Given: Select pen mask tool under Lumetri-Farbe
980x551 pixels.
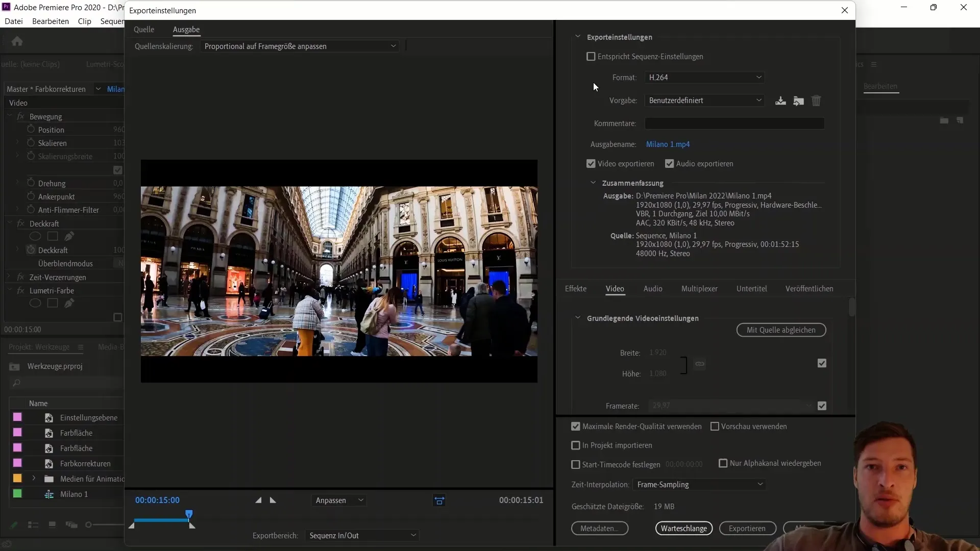Looking at the screenshot, I should coord(69,303).
